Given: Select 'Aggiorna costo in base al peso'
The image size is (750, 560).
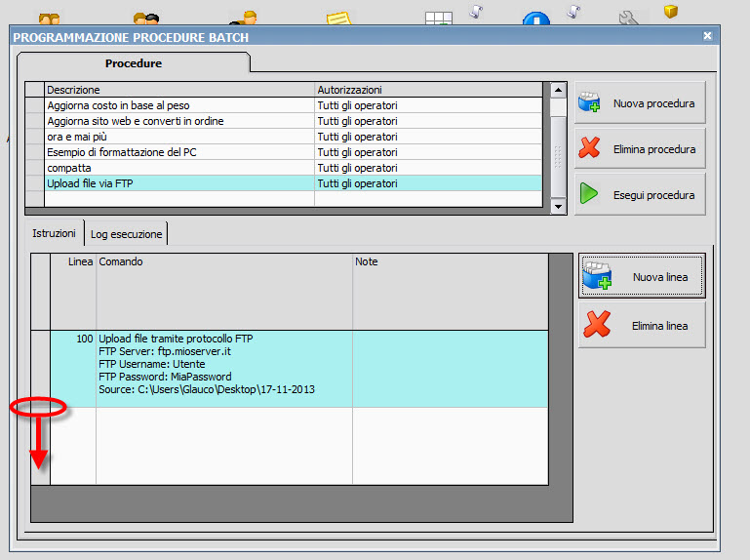Looking at the screenshot, I should pyautogui.click(x=178, y=105).
